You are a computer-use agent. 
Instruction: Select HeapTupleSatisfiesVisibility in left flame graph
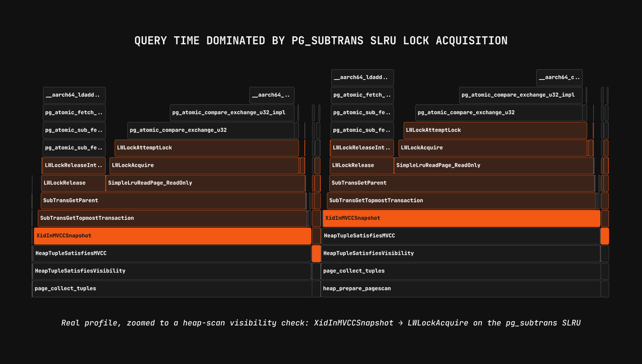coord(172,271)
